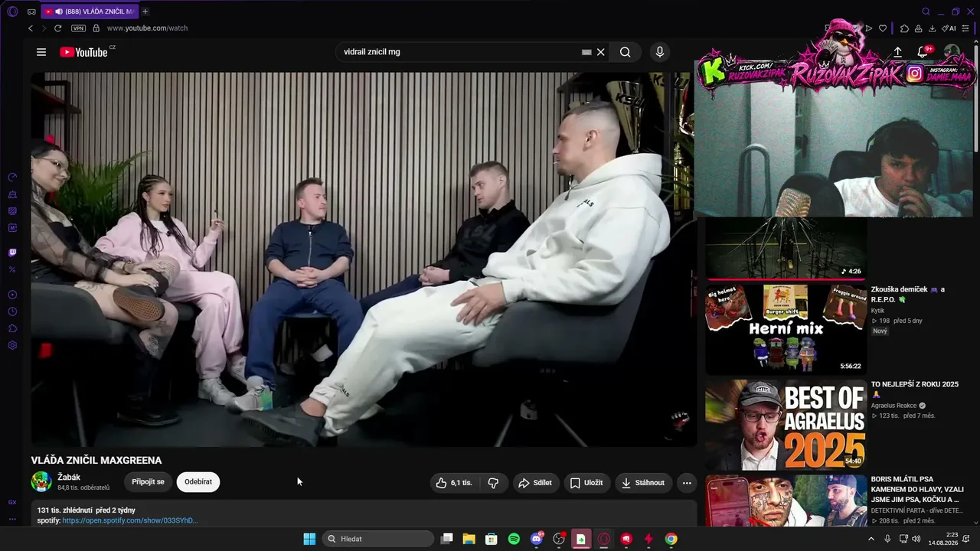Download the video with Stáhnout
980x551 pixels.
(x=644, y=483)
